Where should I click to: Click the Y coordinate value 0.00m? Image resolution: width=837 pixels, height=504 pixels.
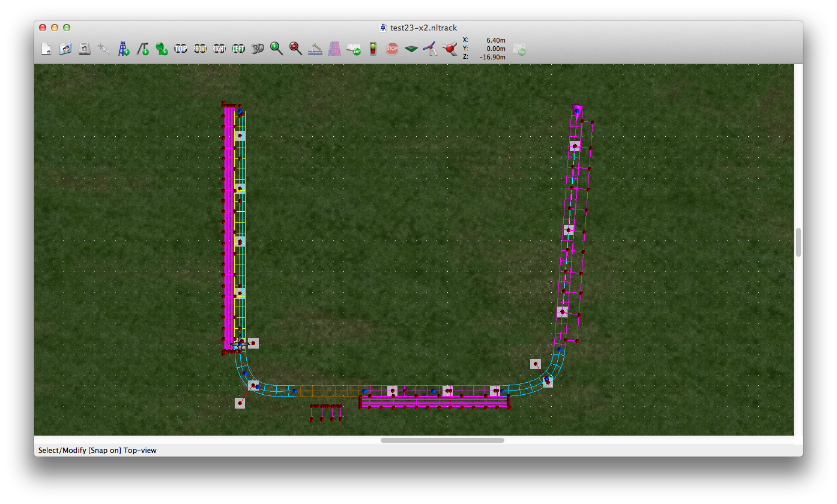496,49
